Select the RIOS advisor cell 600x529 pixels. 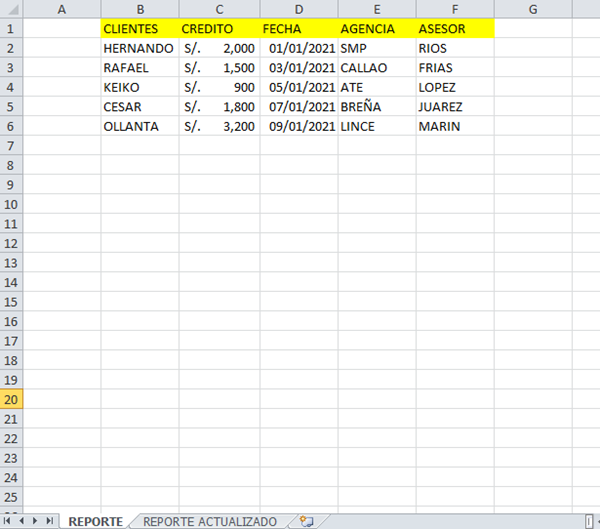[x=455, y=48]
